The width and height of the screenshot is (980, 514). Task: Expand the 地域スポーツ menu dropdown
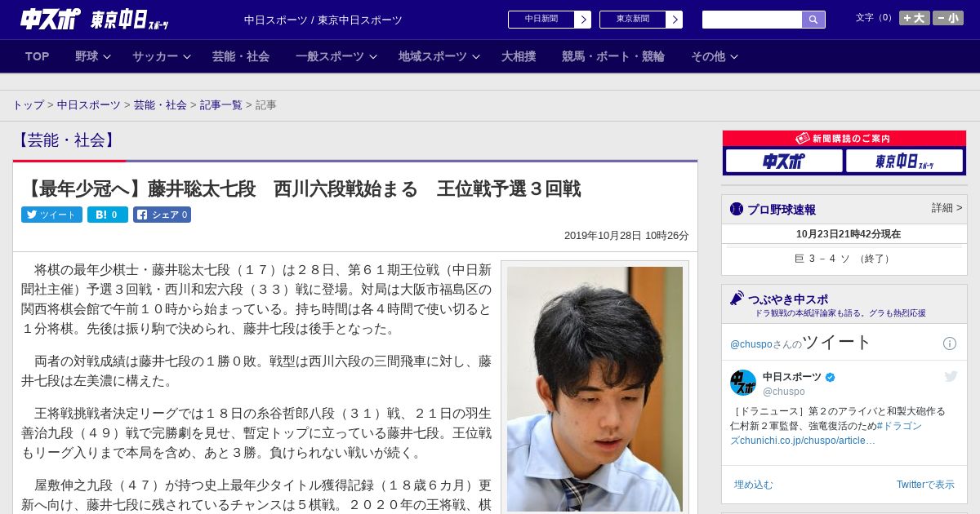[x=439, y=56]
